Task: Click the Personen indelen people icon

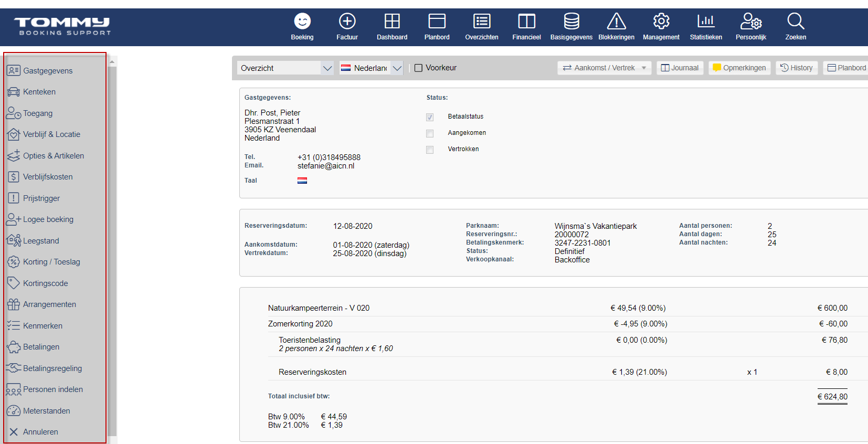Action: pos(14,389)
